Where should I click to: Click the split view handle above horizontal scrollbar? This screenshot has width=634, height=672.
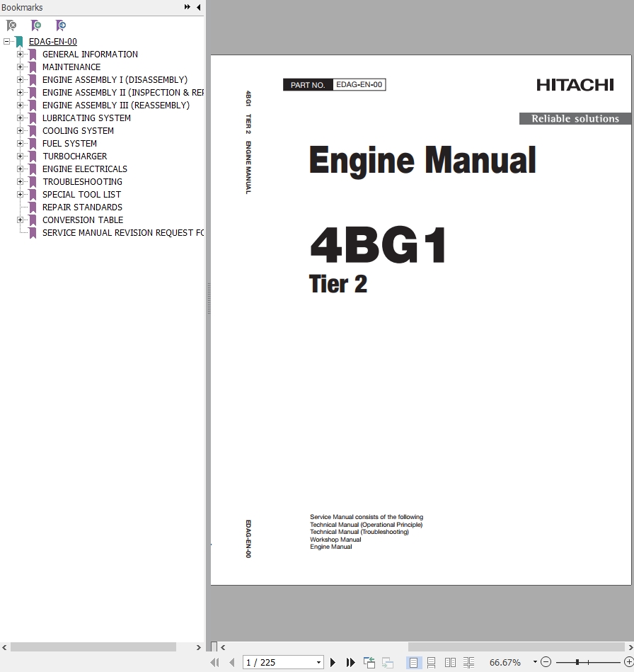pos(214,647)
